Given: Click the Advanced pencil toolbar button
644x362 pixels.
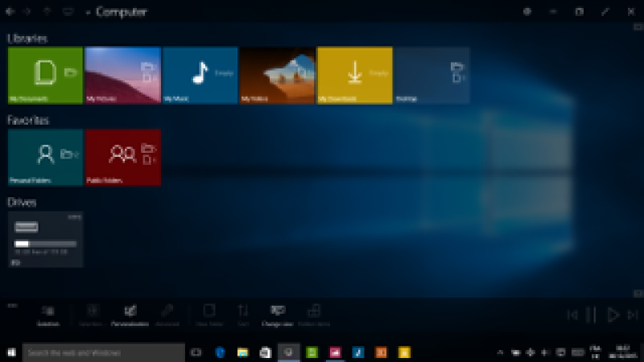Looking at the screenshot, I should [x=167, y=315].
